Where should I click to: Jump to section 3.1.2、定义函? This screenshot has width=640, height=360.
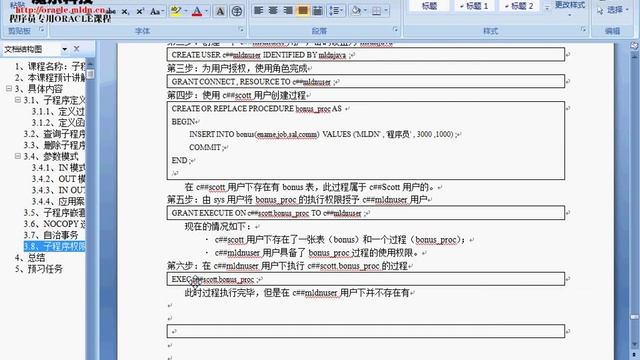pyautogui.click(x=58, y=122)
